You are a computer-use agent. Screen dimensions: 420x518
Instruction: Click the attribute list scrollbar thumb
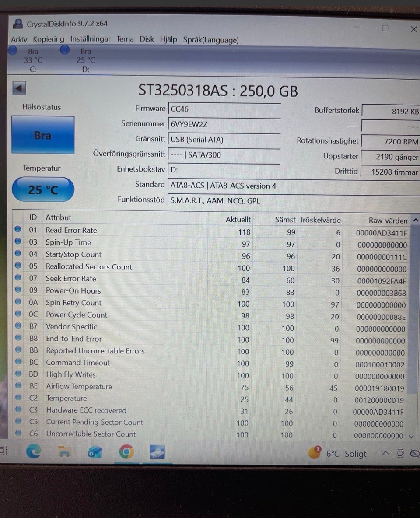coord(414,310)
